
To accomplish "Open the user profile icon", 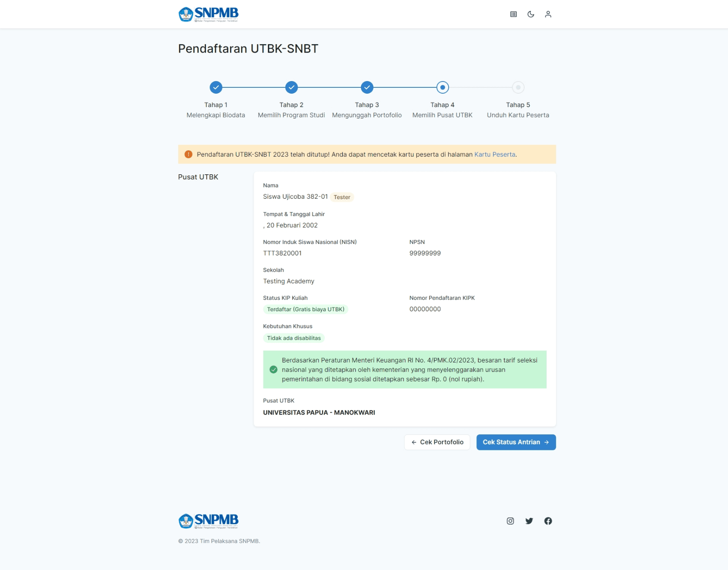I will click(x=548, y=14).
